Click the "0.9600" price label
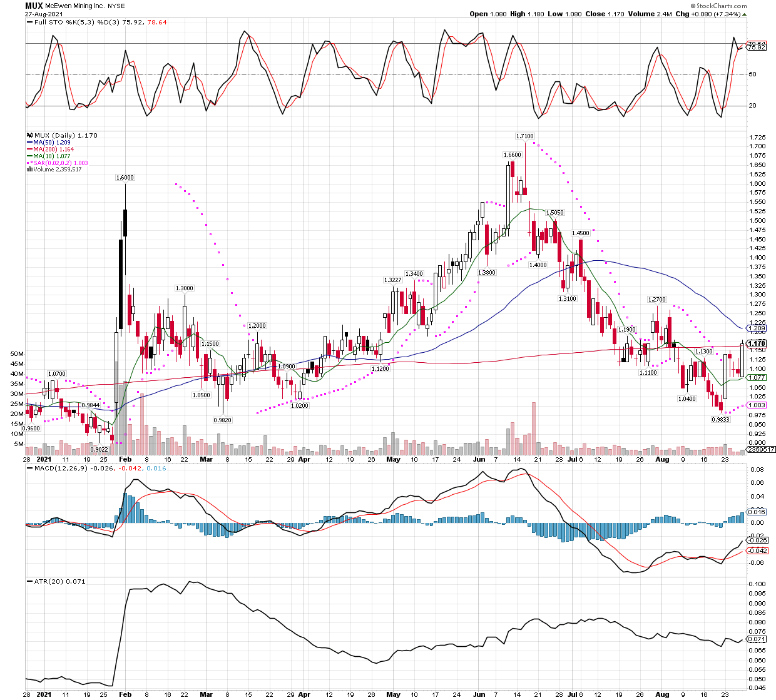Image resolution: width=776 pixels, height=700 pixels. [x=31, y=429]
